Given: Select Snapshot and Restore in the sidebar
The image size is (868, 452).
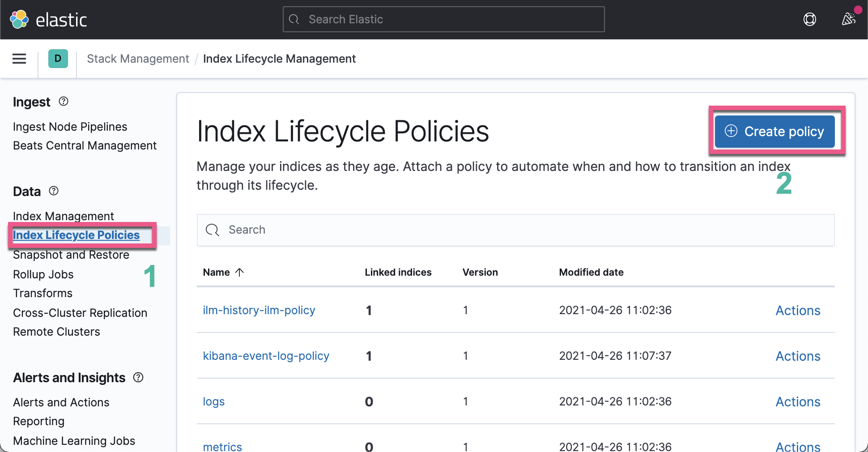Looking at the screenshot, I should [x=71, y=255].
